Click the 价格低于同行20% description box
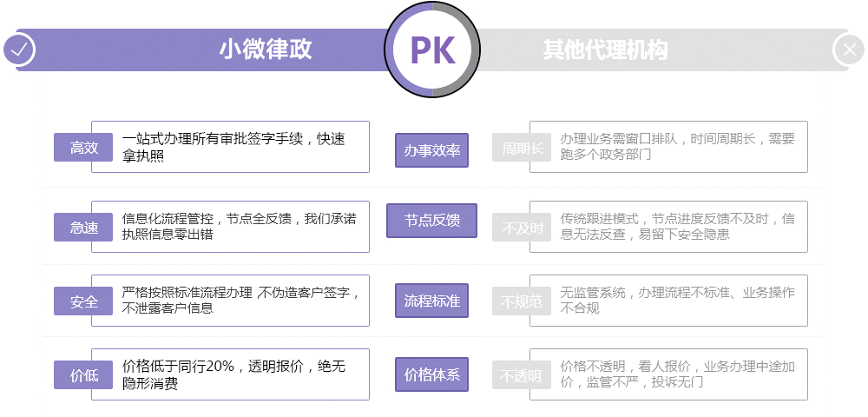 point(230,374)
